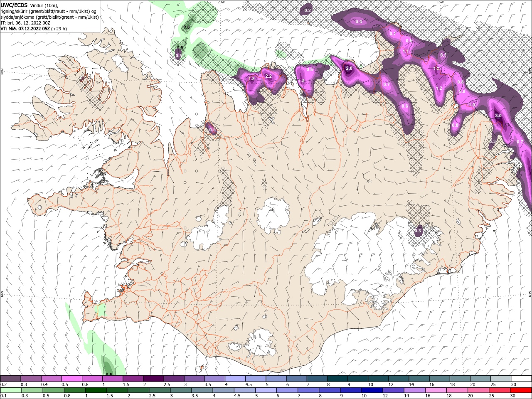This screenshot has height=399, width=532.
Task: Pick the darkest purple snow legend swatch
Action: point(153,379)
